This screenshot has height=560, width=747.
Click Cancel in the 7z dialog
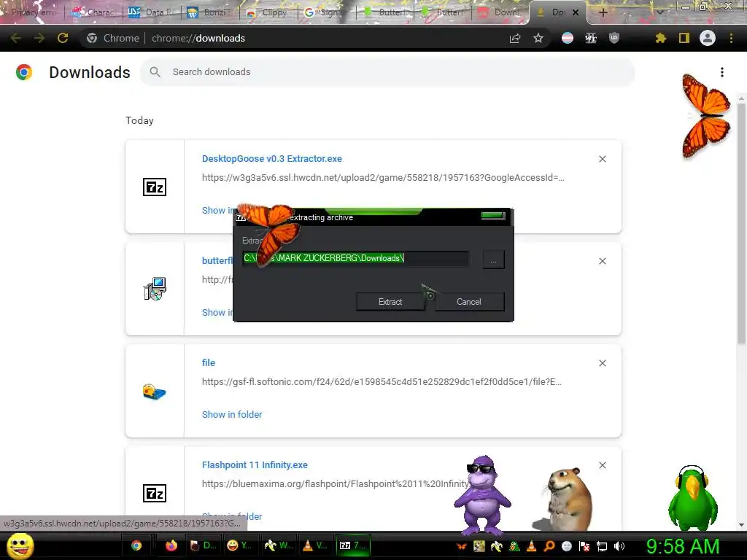(469, 302)
